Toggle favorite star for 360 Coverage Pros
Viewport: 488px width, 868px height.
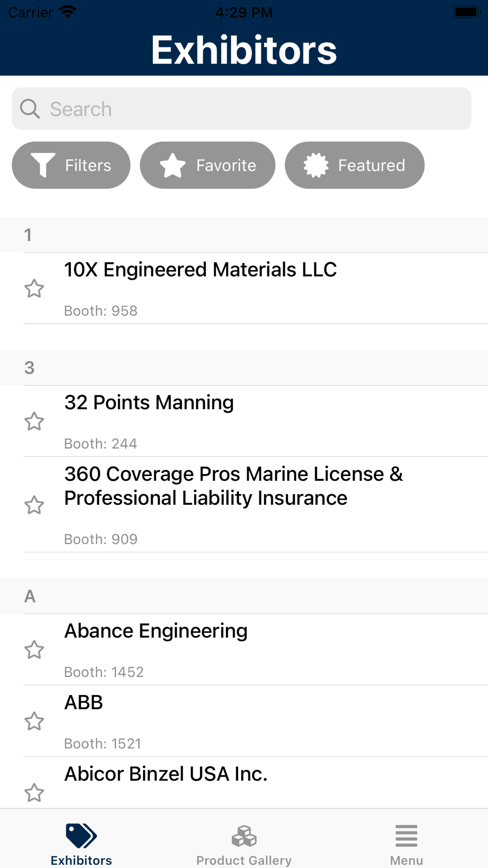point(34,505)
